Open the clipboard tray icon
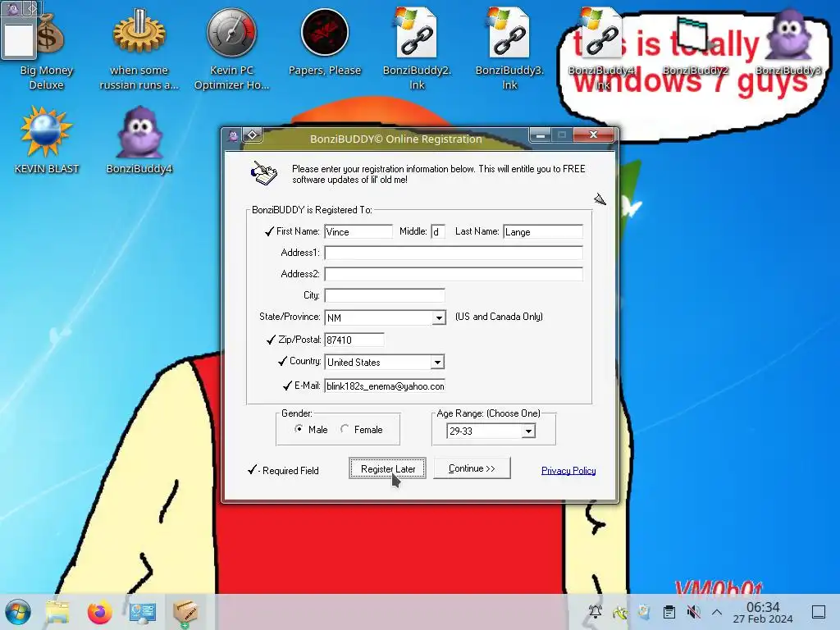The width and height of the screenshot is (840, 630). tap(669, 611)
